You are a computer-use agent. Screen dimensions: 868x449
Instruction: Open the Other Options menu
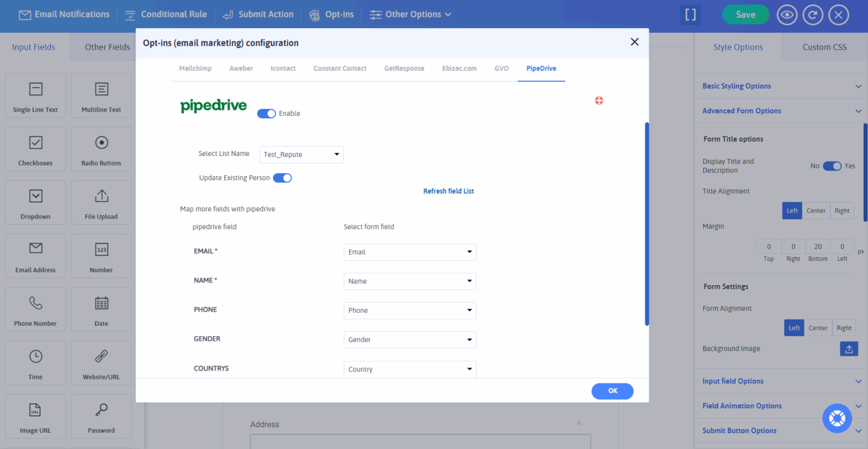[x=410, y=15]
